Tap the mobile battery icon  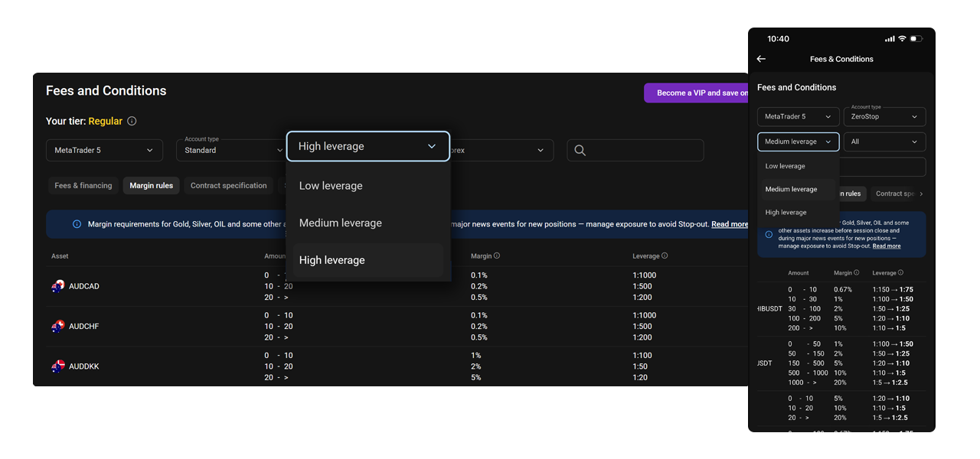(916, 39)
